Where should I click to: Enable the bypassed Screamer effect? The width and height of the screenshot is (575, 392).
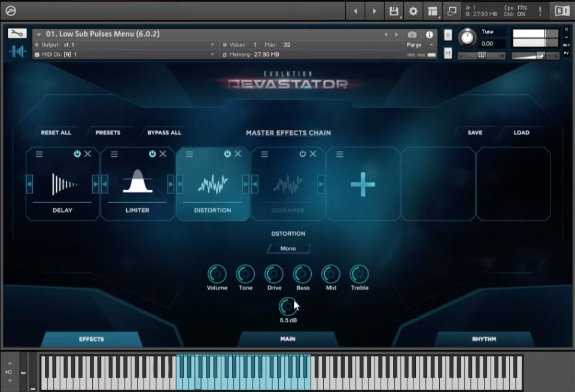[x=303, y=154]
